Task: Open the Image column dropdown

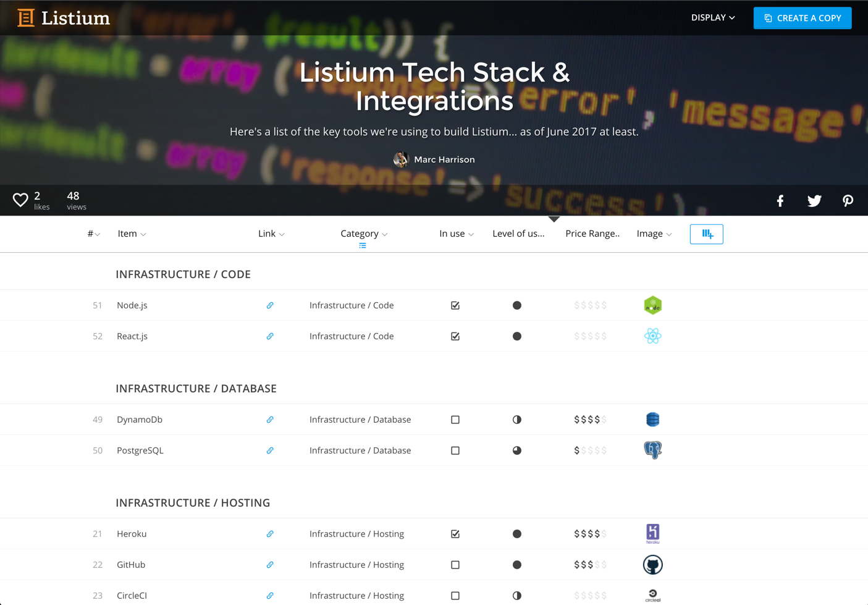Action: [654, 234]
